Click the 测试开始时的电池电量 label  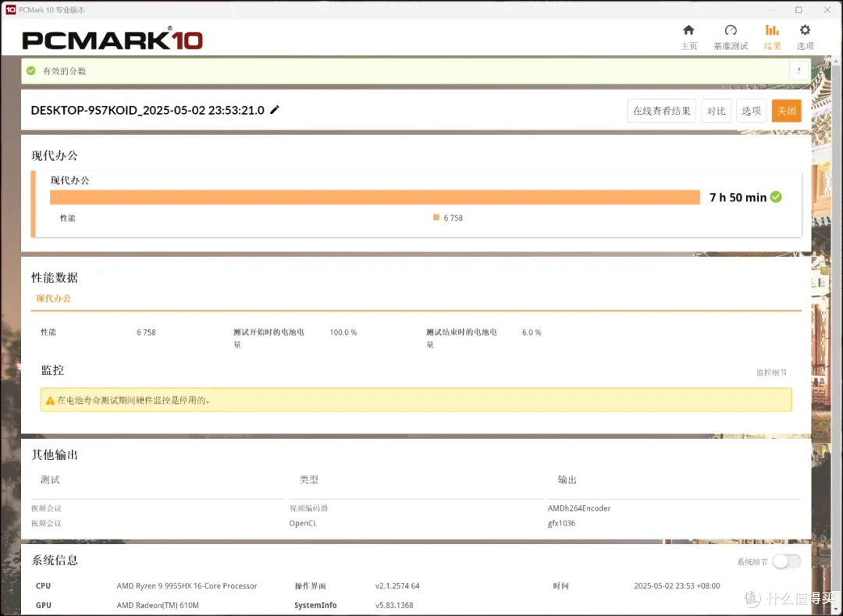(x=269, y=338)
